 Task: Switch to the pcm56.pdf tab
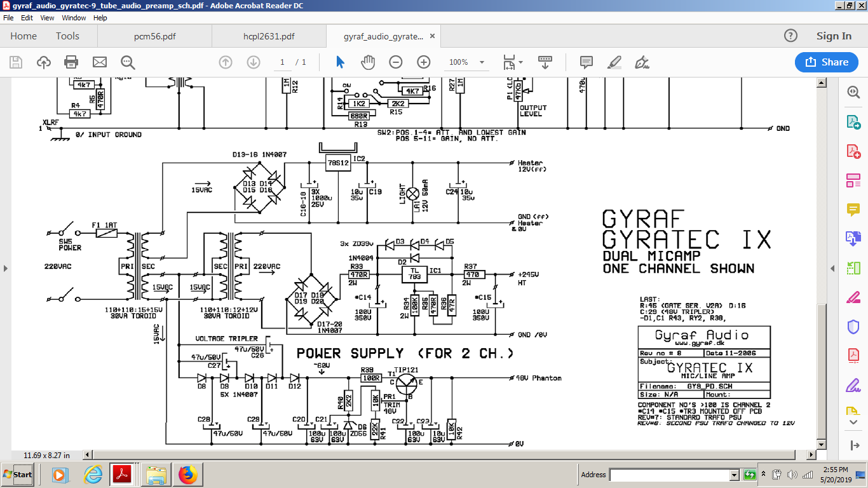pyautogui.click(x=154, y=36)
